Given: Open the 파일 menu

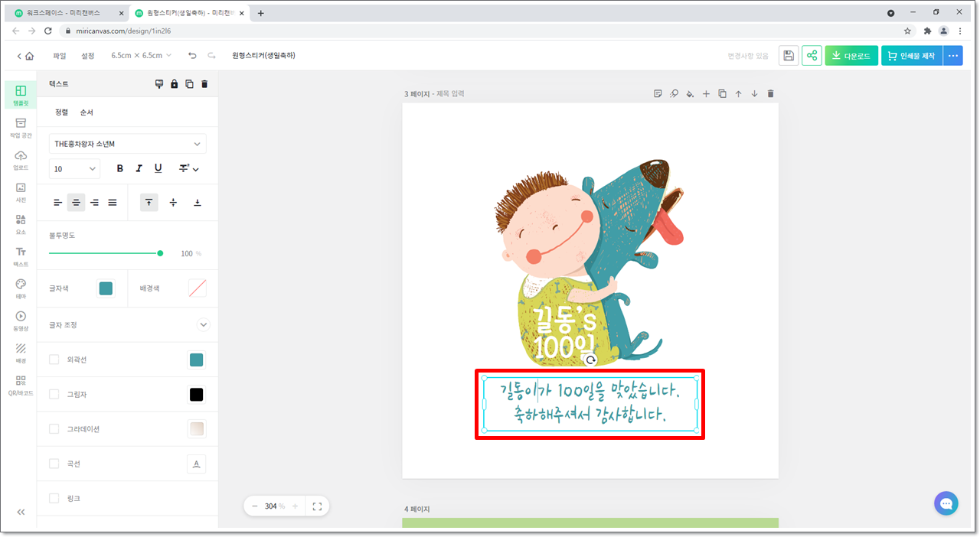Looking at the screenshot, I should [x=60, y=56].
